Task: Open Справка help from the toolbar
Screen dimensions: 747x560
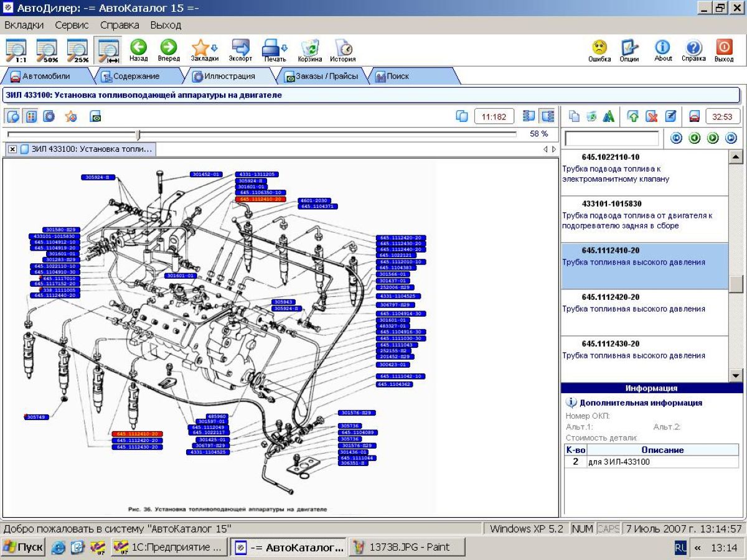Action: [x=693, y=51]
